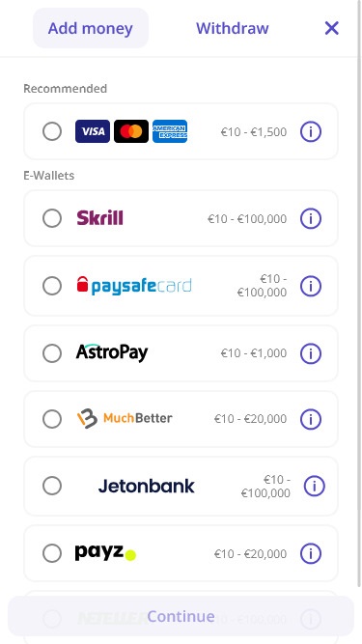Screen dimensions: 362x644
Task: Choose paysafecard radio option
Action: pos(52,286)
